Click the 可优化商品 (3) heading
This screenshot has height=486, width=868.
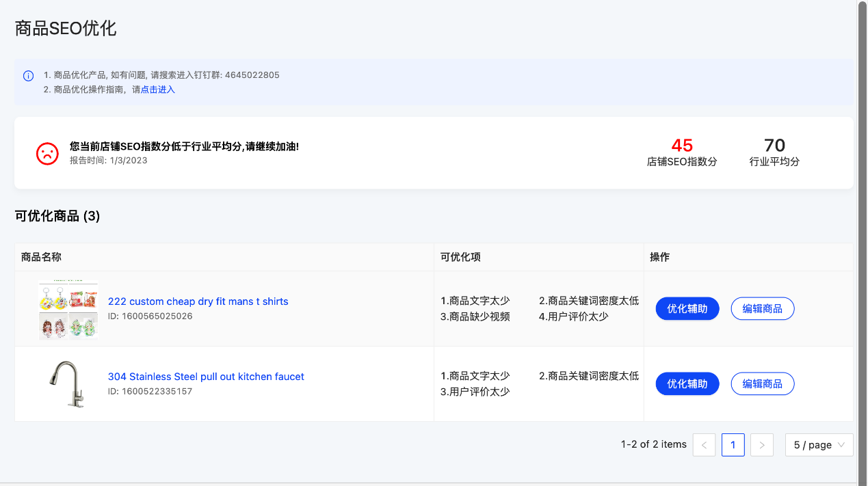(x=58, y=216)
